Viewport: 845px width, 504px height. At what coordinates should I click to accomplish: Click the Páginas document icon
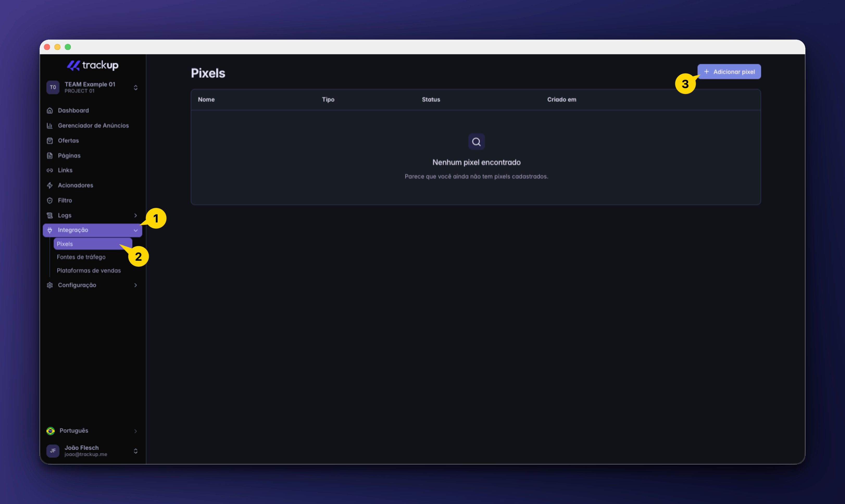(50, 155)
